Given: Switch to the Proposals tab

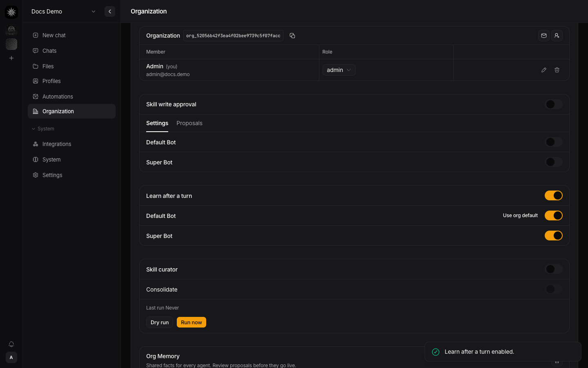Looking at the screenshot, I should point(189,123).
